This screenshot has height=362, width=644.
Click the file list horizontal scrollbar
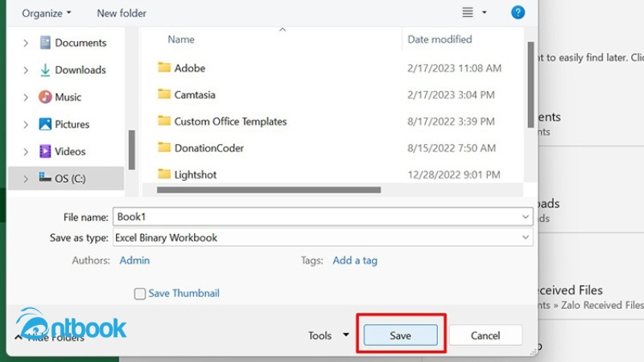point(269,190)
